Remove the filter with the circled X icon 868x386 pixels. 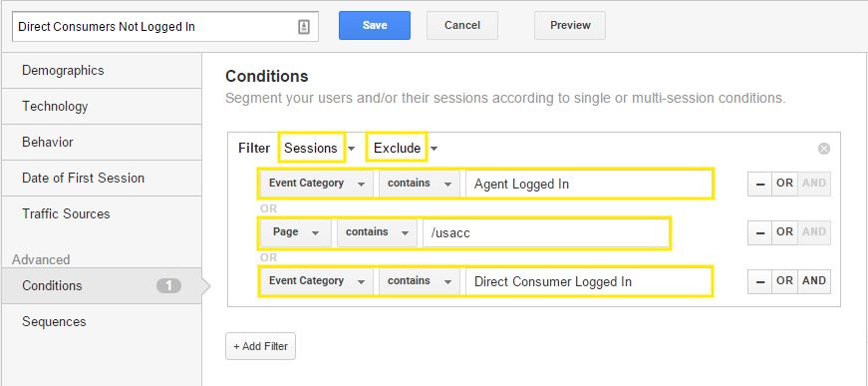click(824, 149)
